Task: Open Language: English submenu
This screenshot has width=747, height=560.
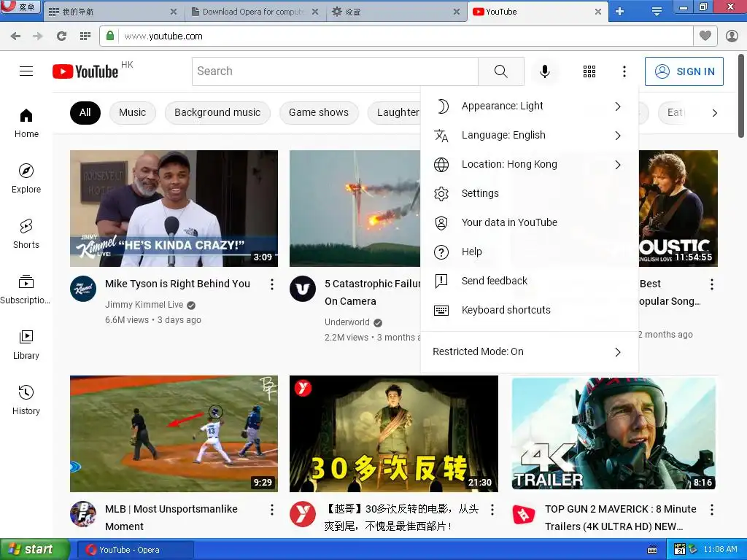Action: point(530,135)
